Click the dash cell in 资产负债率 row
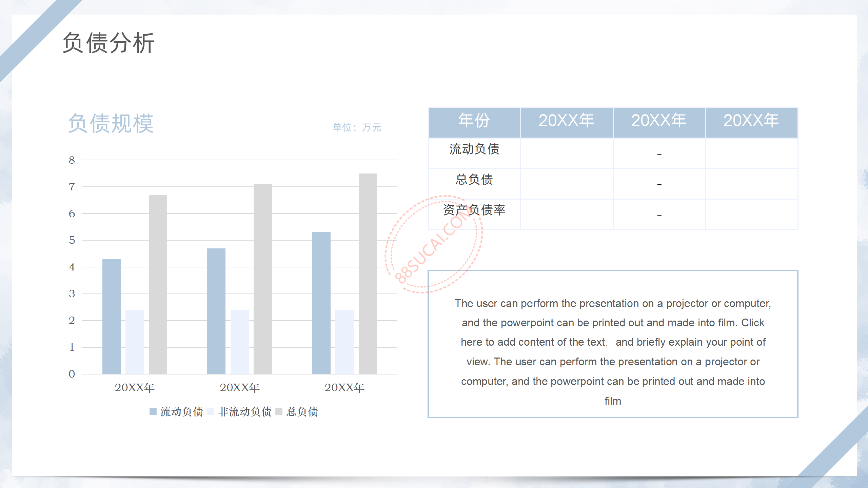 pos(659,214)
